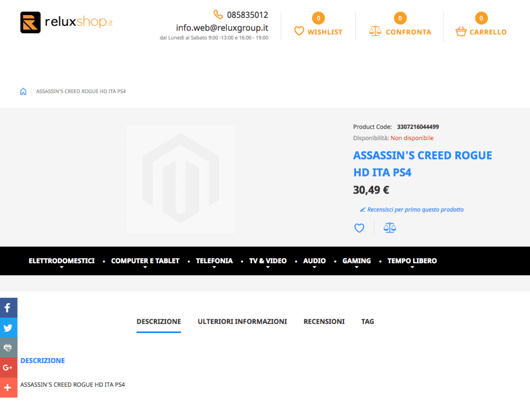530x420 pixels.
Task: Add the product to comparison with scales icon
Action: (390, 228)
